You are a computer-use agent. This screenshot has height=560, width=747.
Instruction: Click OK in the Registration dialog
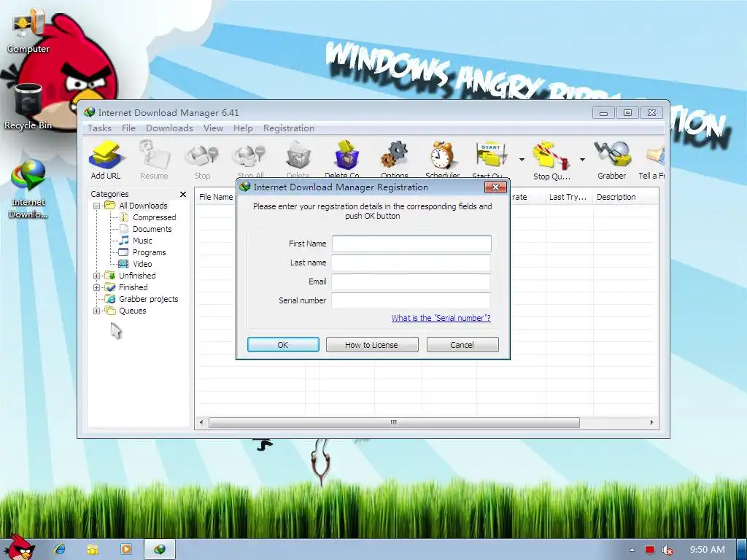click(283, 345)
